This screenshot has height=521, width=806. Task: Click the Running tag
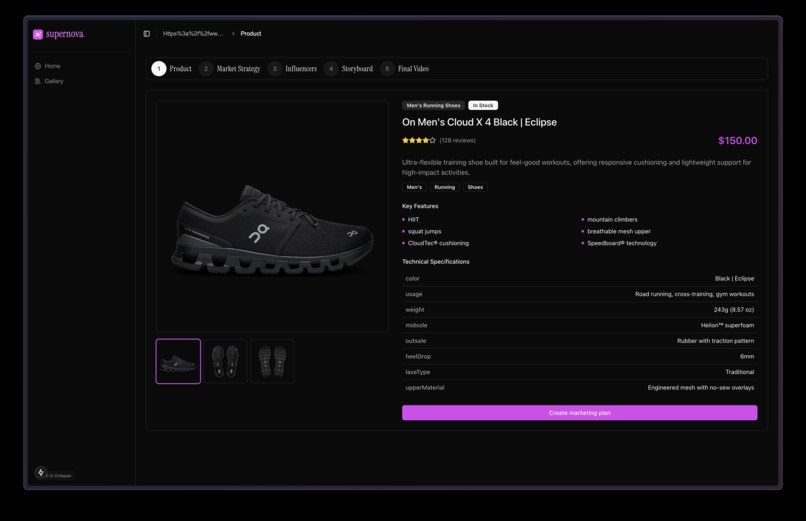[x=445, y=187]
